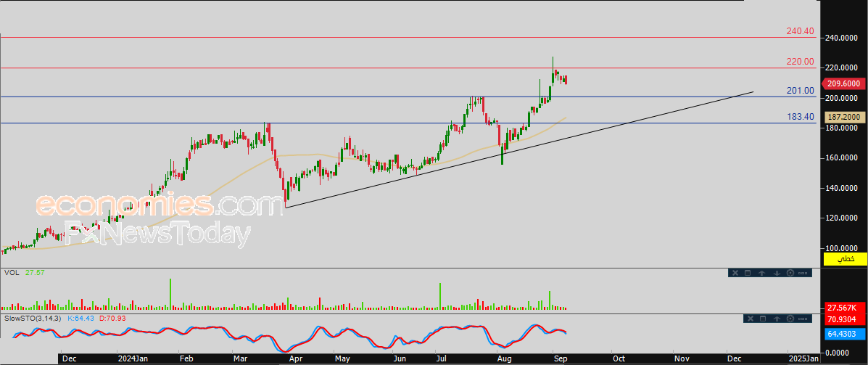The height and width of the screenshot is (365, 868).
Task: Click the Jun label on time axis
Action: pos(399,359)
